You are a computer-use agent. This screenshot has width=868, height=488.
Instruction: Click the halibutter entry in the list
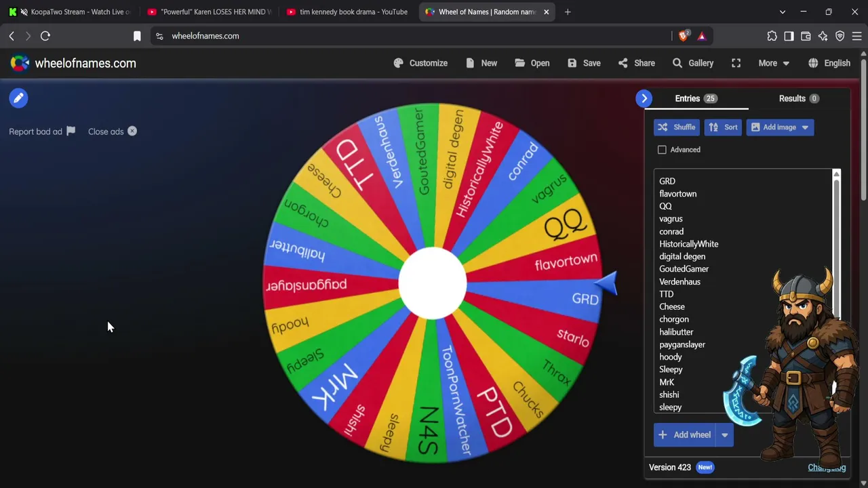pos(676,332)
